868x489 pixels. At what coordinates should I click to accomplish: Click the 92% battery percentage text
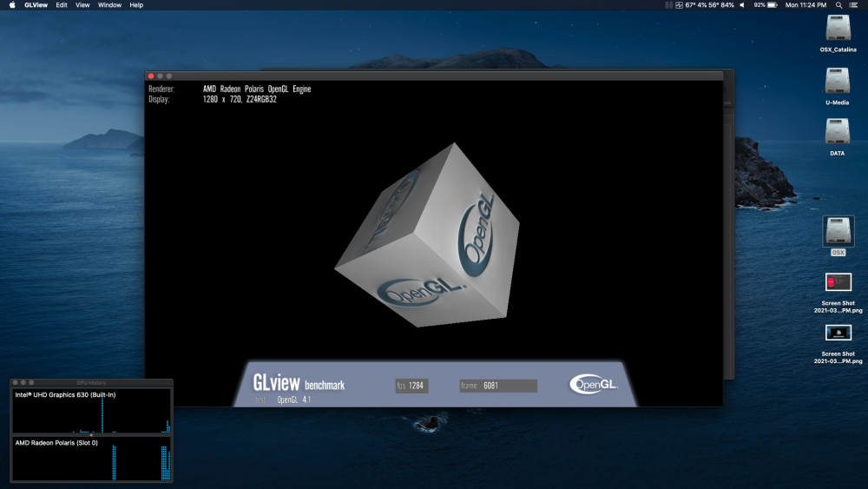[759, 5]
